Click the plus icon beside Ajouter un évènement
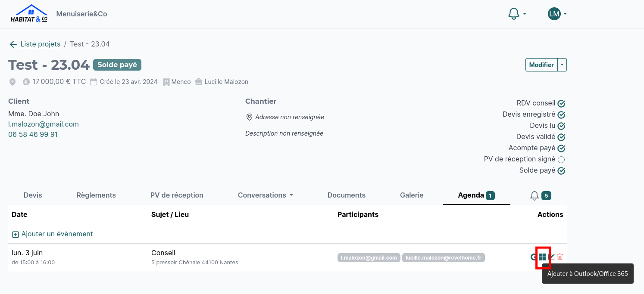The height and width of the screenshot is (294, 644). [16, 235]
